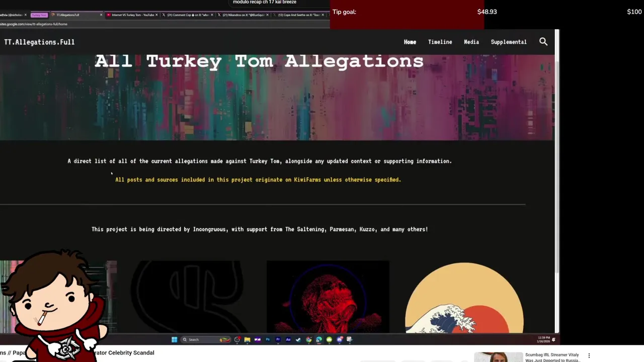Screen dimensions: 644x362
Task: Click the taskbar clock showing 11:39 PM
Action: (543, 340)
